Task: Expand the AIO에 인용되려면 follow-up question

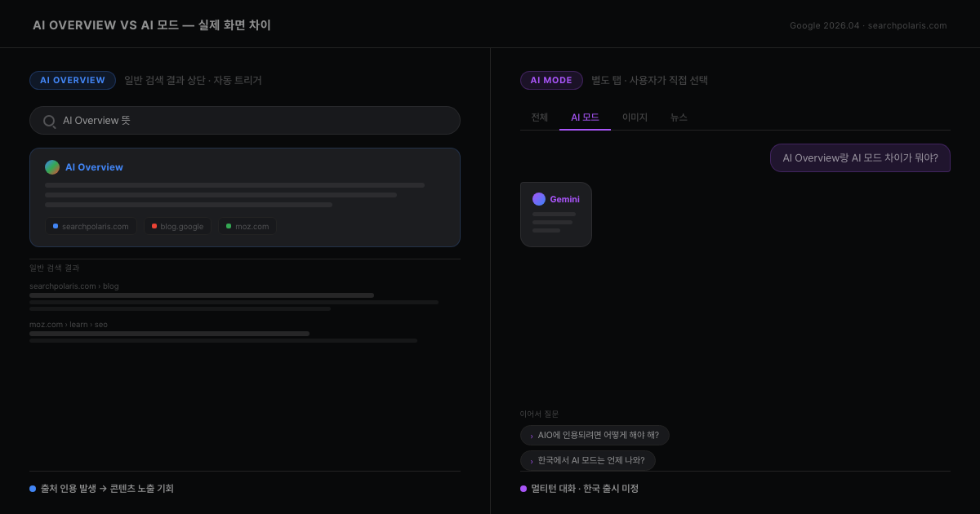Action: pyautogui.click(x=595, y=435)
